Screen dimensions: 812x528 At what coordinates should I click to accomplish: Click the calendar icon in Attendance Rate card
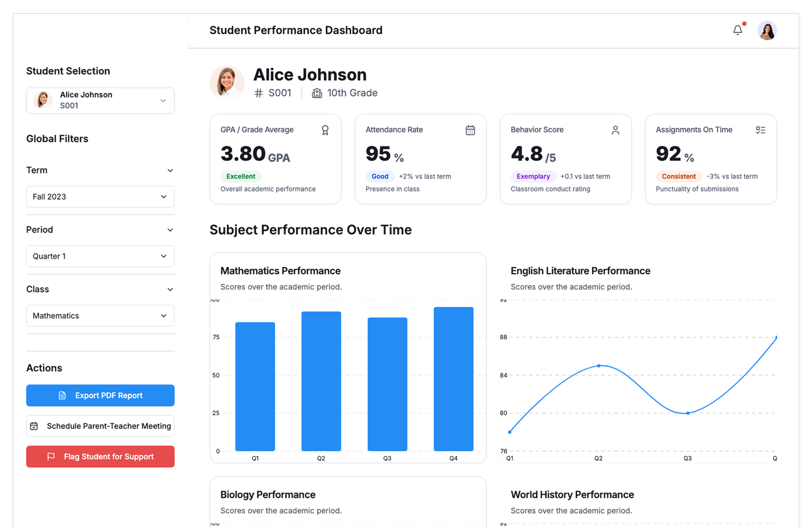point(470,130)
